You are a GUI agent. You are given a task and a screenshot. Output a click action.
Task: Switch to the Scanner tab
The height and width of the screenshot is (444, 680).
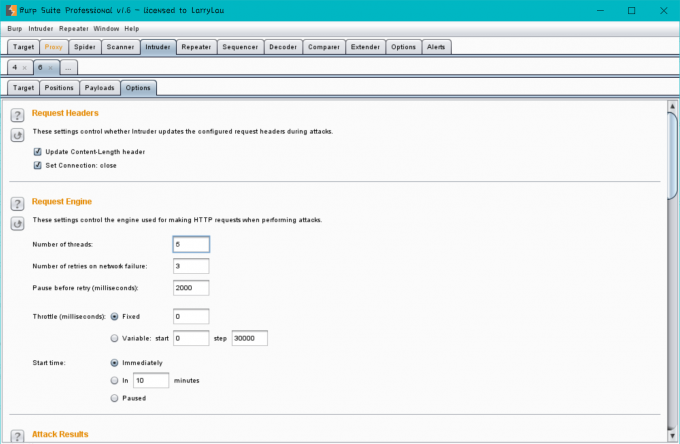click(121, 47)
